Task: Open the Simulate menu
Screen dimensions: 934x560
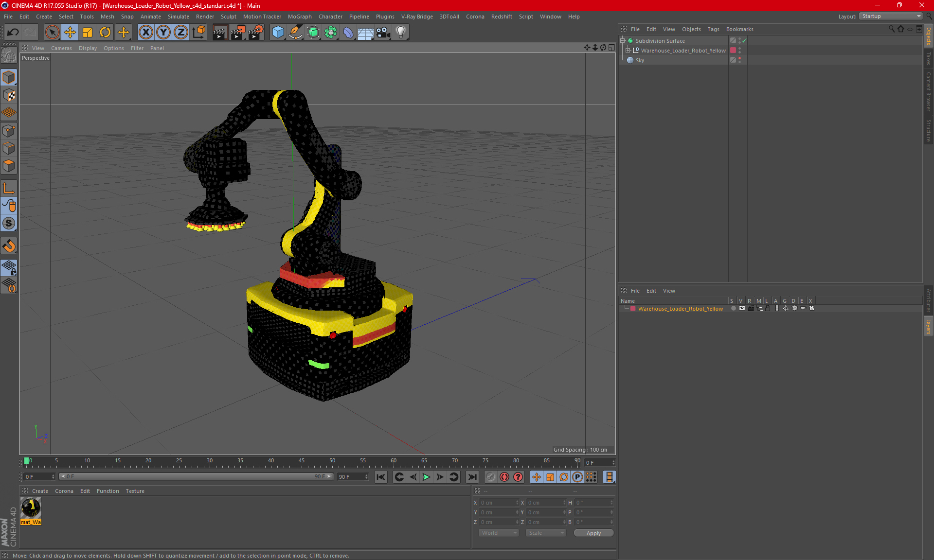Action: click(179, 17)
